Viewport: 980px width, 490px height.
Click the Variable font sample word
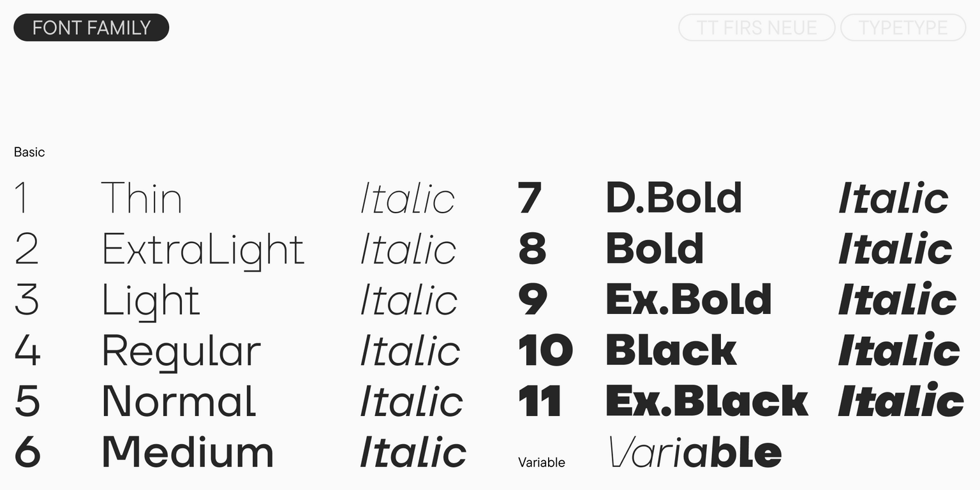point(695,452)
